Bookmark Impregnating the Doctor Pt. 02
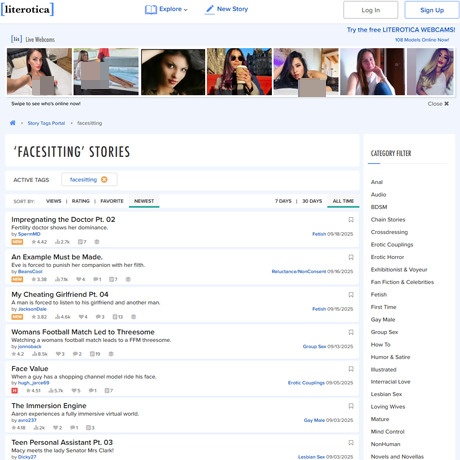The image size is (460, 460). point(351,220)
